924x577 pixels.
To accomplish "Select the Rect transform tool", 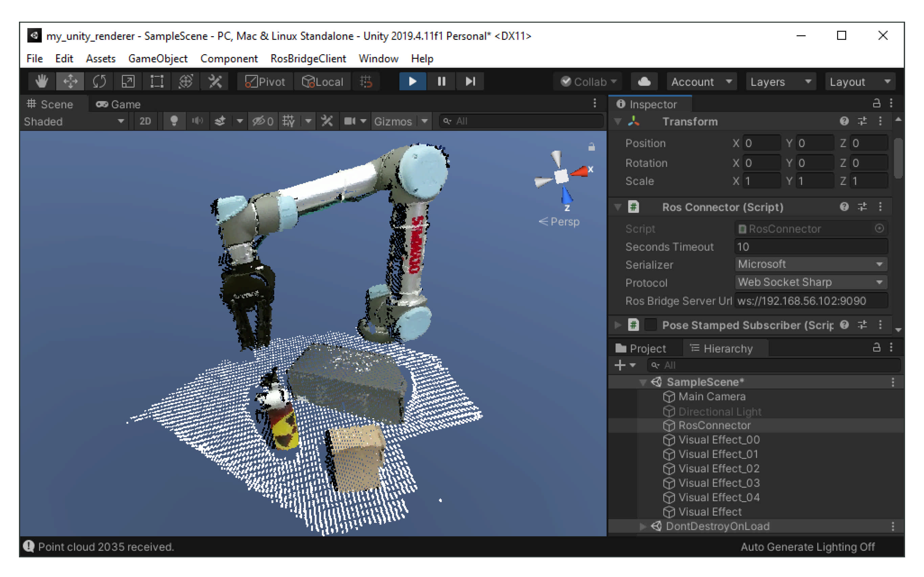I will click(157, 82).
